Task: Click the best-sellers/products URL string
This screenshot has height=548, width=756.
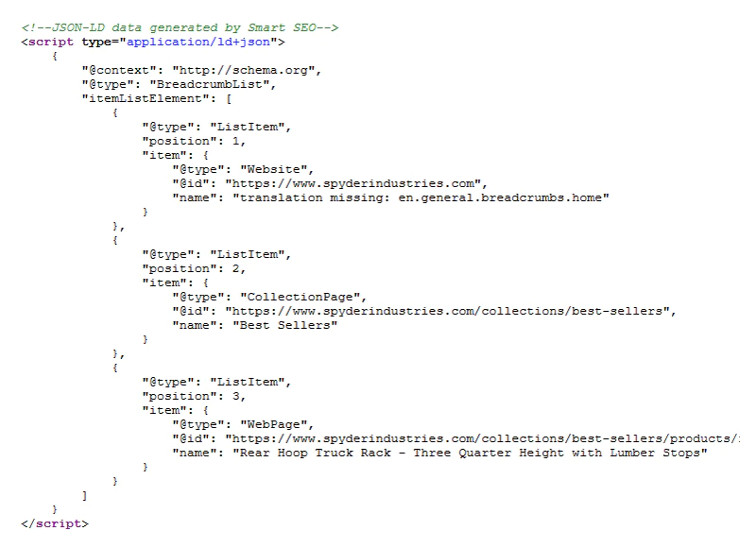Action: coord(482,438)
